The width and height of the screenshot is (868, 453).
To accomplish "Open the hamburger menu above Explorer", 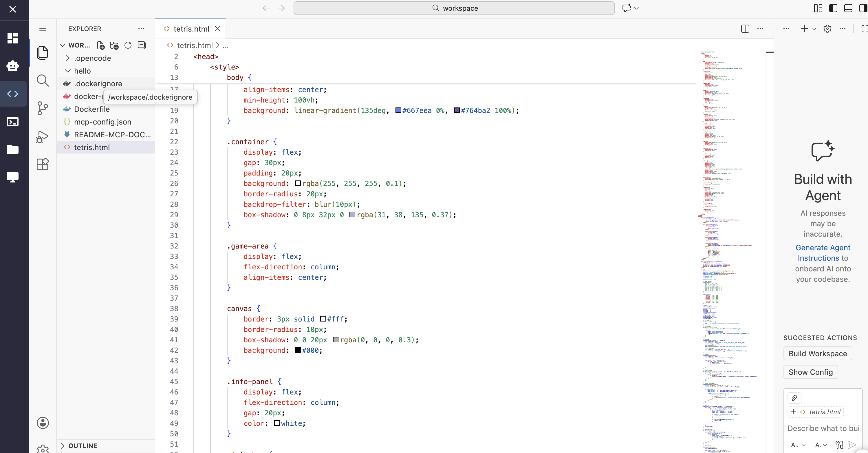I will click(x=43, y=28).
